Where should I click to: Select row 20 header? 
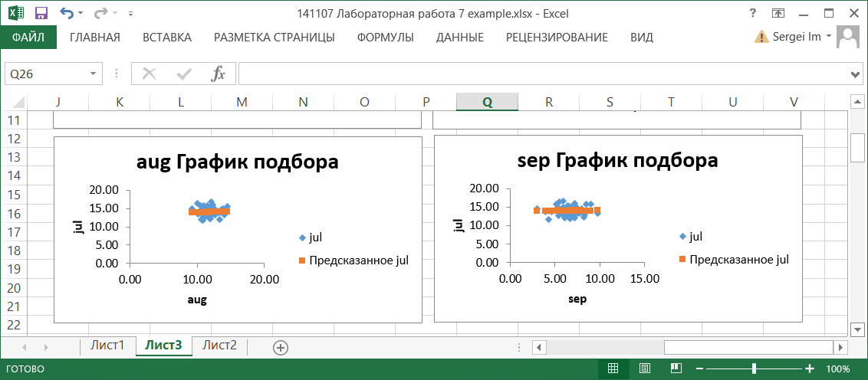point(13,287)
